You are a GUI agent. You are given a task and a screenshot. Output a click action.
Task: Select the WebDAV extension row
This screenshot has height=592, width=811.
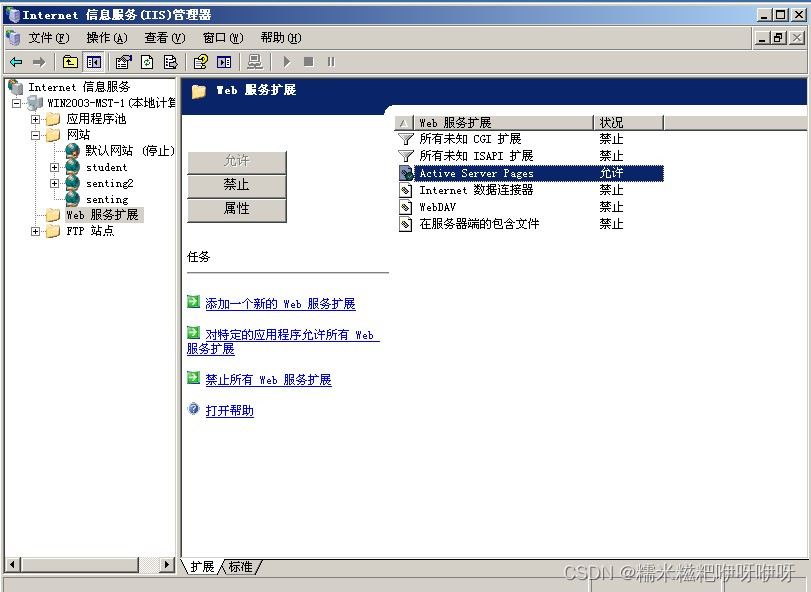pyautogui.click(x=531, y=207)
